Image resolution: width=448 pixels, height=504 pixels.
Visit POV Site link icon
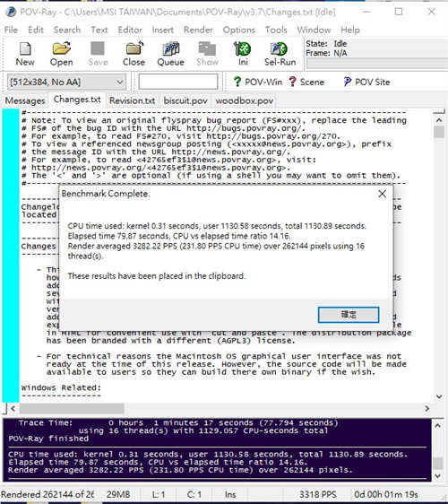coord(366,82)
